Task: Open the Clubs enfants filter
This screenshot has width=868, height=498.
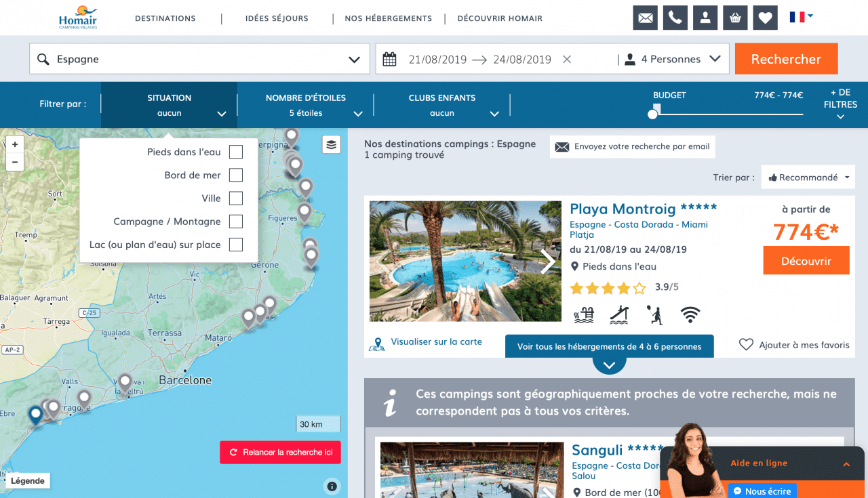Action: click(442, 105)
